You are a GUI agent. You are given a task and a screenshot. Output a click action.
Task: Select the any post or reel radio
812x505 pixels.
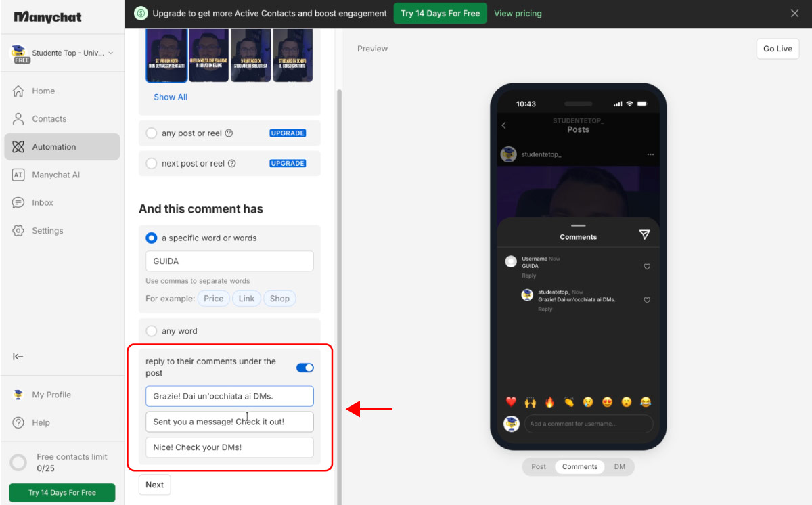tap(152, 133)
